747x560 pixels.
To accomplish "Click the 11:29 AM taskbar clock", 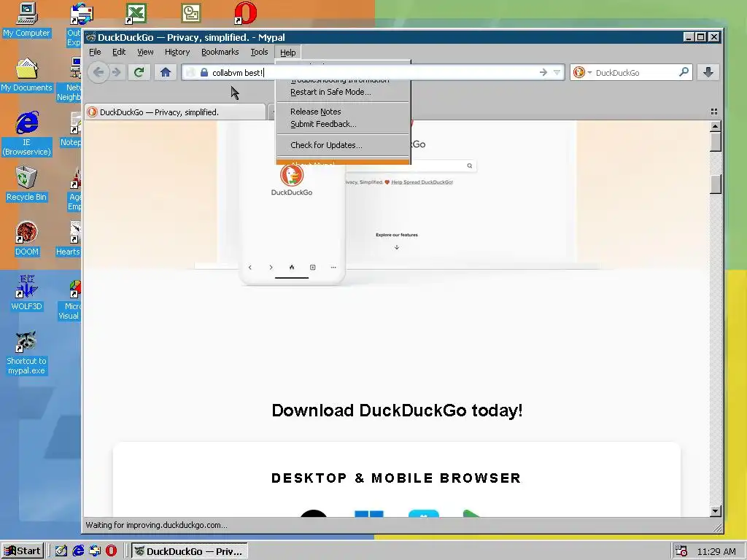I will click(x=716, y=551).
